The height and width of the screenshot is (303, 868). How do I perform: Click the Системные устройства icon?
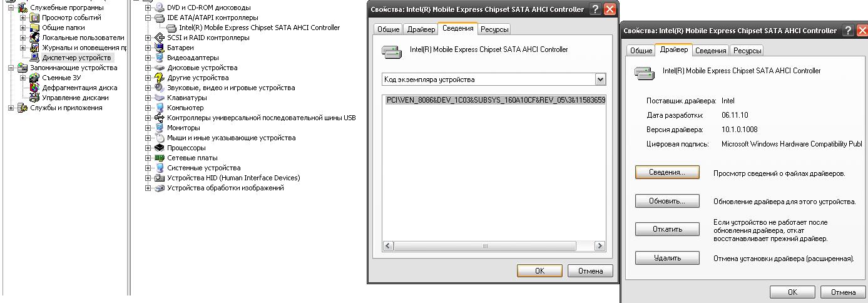(160, 168)
